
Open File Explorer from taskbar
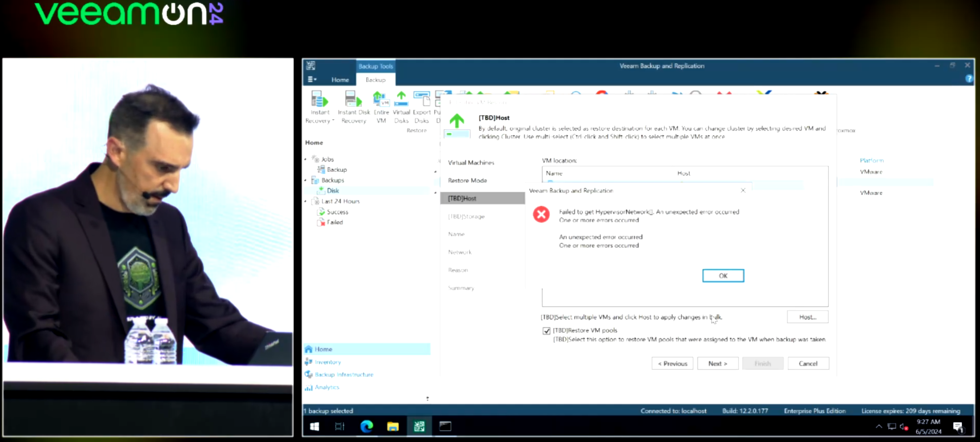(393, 426)
